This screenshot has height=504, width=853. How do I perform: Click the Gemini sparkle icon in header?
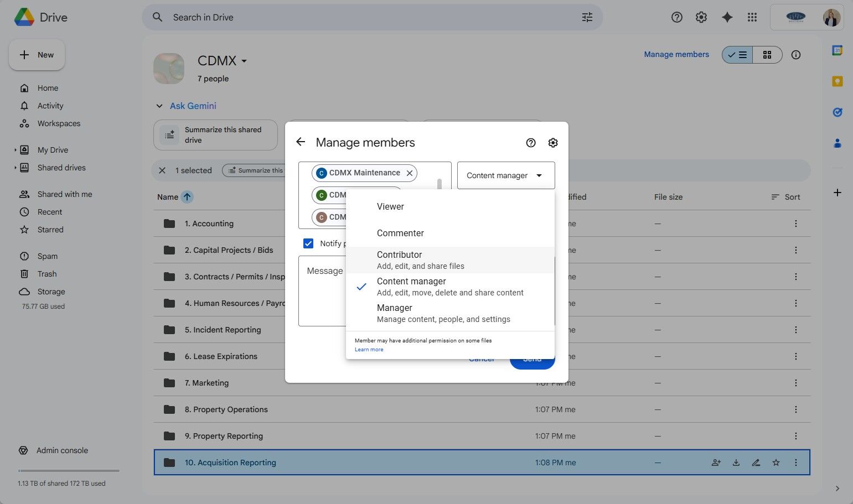[727, 17]
